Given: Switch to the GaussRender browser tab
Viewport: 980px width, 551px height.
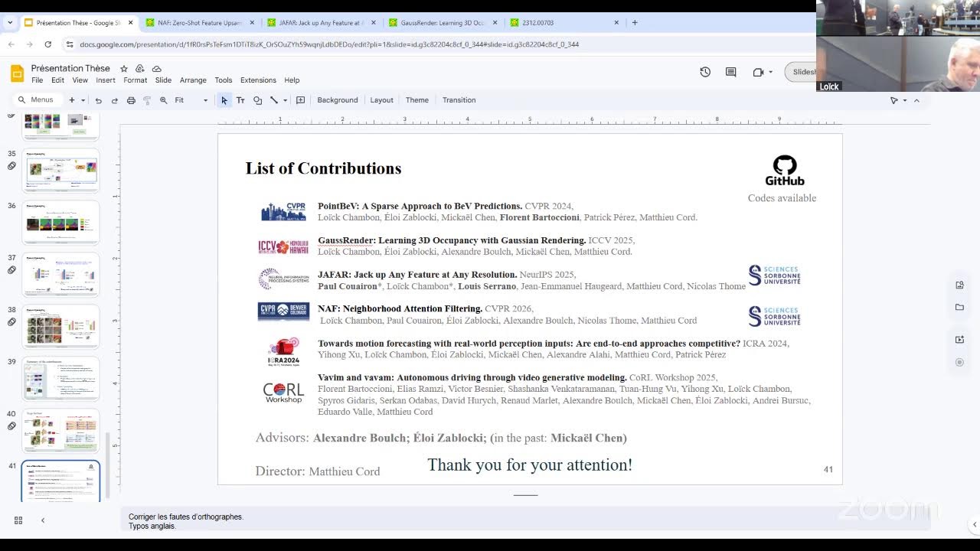Looking at the screenshot, I should [x=443, y=23].
